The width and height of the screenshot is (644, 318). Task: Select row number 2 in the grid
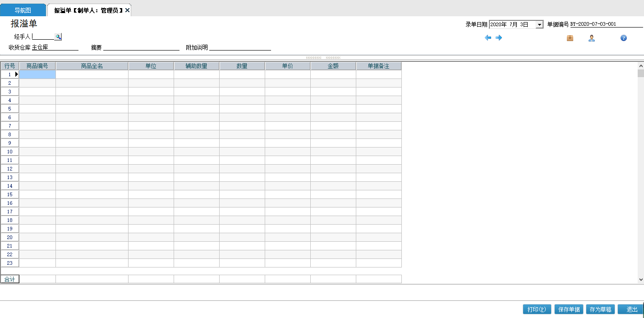(10, 83)
